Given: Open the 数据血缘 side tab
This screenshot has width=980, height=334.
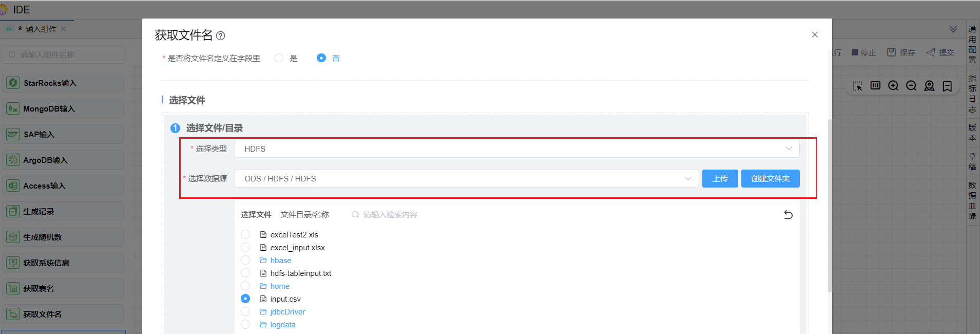Looking at the screenshot, I should pyautogui.click(x=972, y=200).
